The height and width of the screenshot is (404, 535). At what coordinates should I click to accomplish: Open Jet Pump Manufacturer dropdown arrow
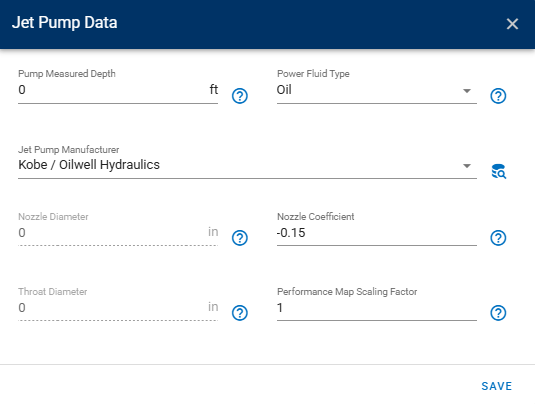click(467, 166)
